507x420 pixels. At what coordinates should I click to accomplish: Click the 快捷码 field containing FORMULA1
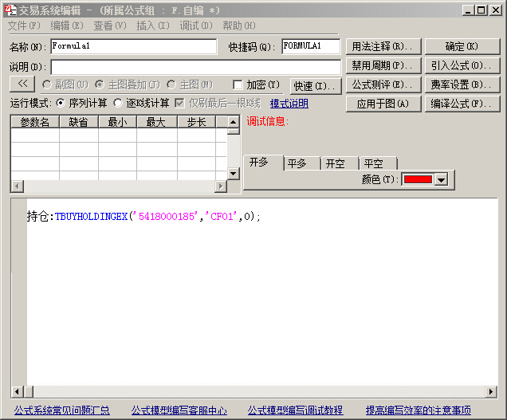pos(311,46)
